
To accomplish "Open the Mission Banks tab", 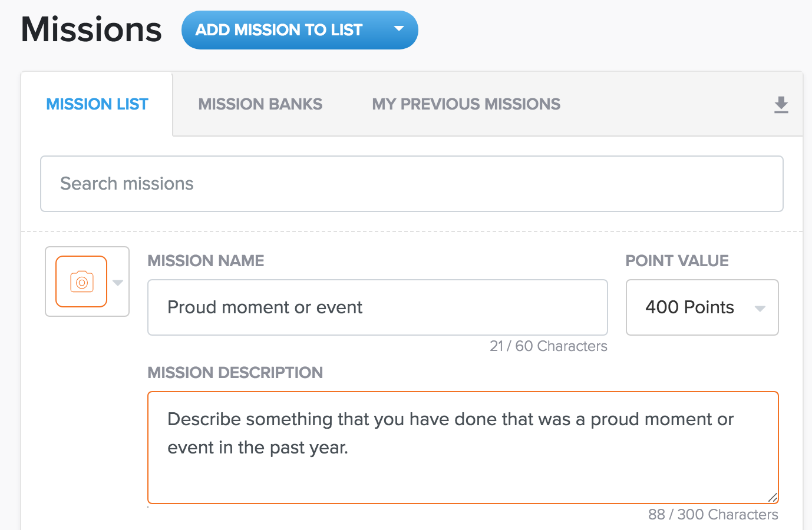I will (x=260, y=104).
